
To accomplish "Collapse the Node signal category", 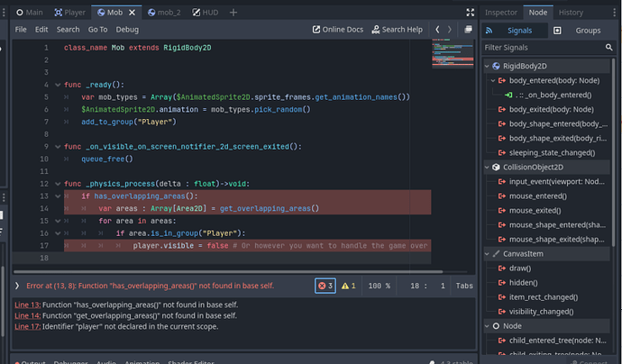I will (x=487, y=326).
